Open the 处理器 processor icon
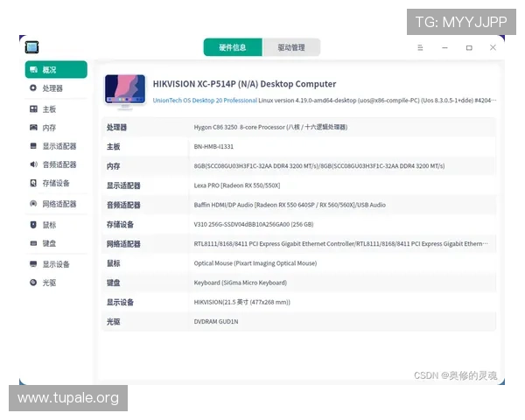 (33, 88)
